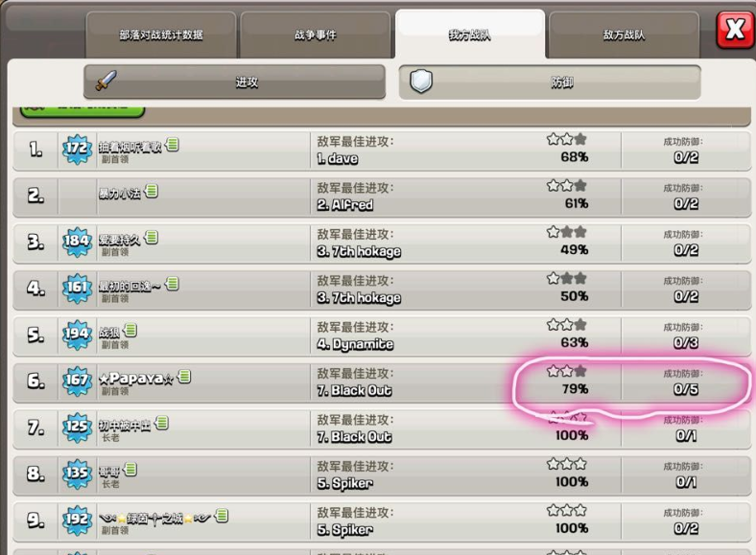Select the 我方战队 tab

tap(470, 35)
